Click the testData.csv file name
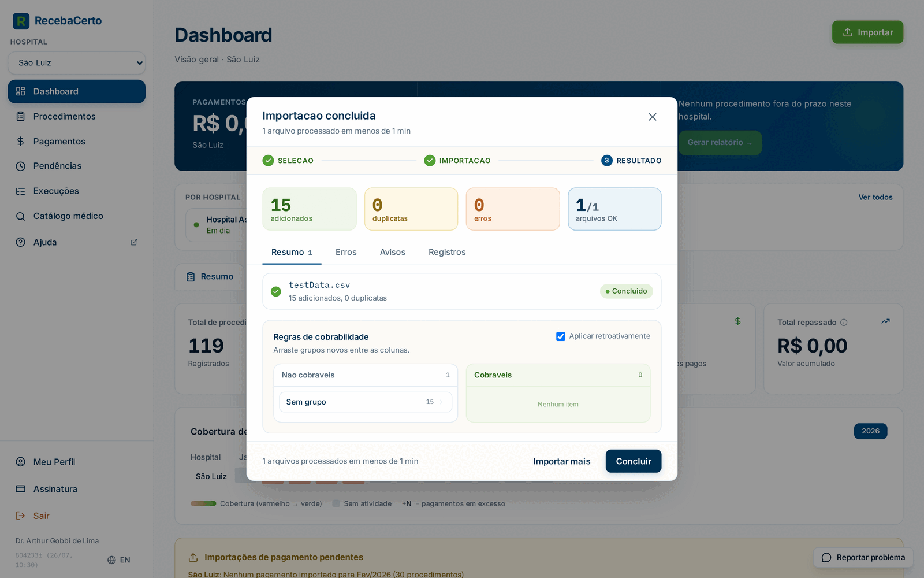This screenshot has height=578, width=924. tap(319, 285)
